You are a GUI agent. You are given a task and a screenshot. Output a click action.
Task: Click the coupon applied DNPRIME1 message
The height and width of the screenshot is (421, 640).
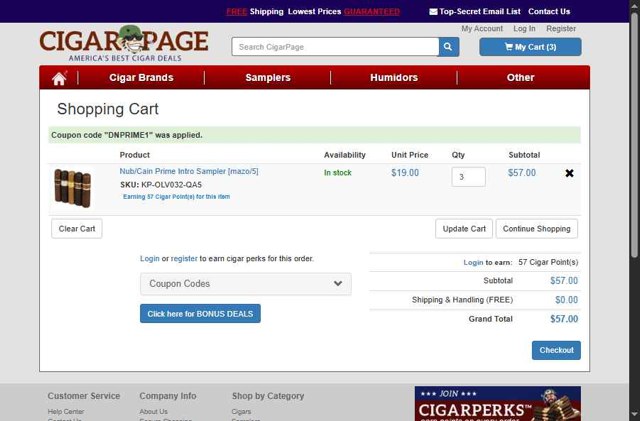pos(314,135)
